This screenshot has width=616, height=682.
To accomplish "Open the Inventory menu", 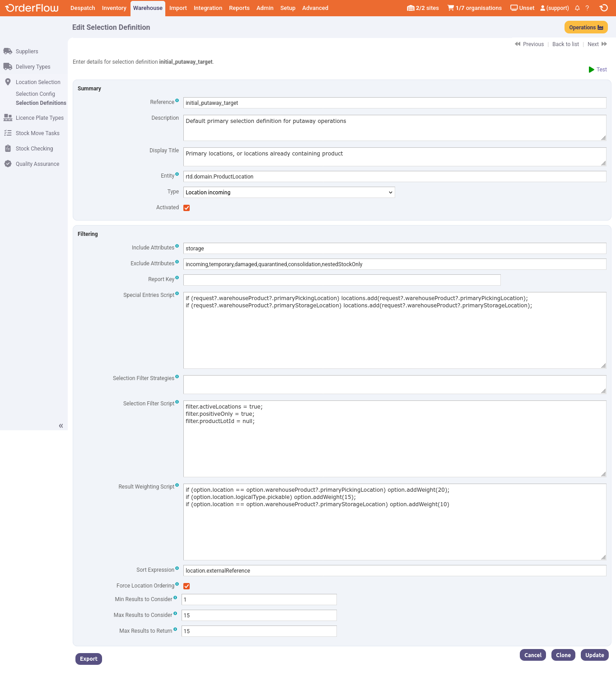I will pyautogui.click(x=114, y=8).
